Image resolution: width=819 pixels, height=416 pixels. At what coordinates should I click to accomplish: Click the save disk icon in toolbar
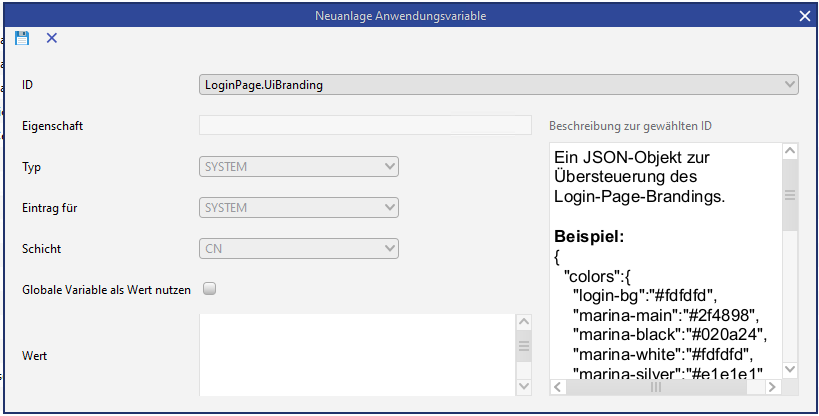tap(22, 38)
